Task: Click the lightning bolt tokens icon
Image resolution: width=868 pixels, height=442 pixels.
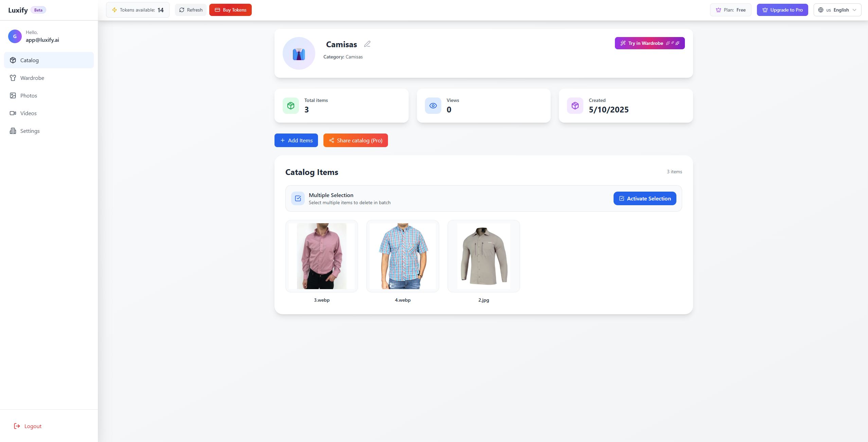Action: pyautogui.click(x=114, y=10)
